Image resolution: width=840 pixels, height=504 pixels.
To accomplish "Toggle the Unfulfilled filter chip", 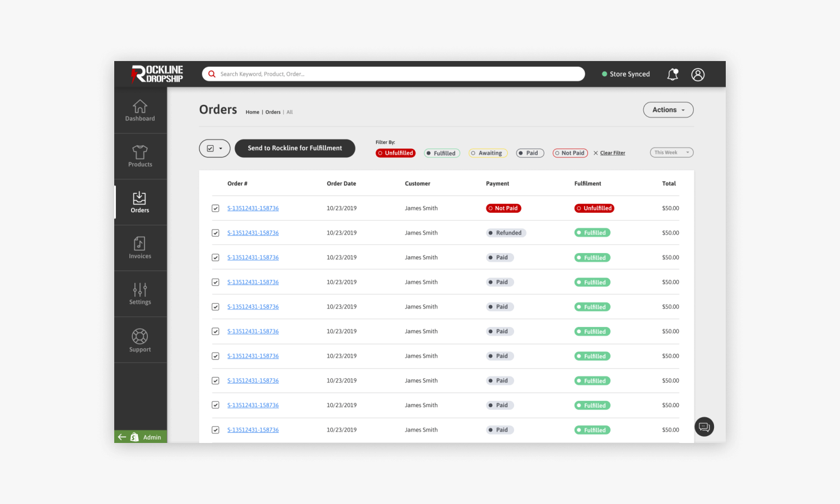I will click(395, 153).
